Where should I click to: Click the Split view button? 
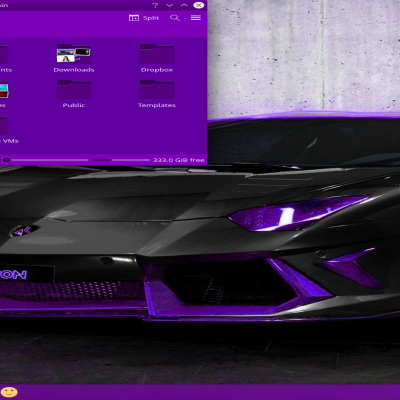144,18
